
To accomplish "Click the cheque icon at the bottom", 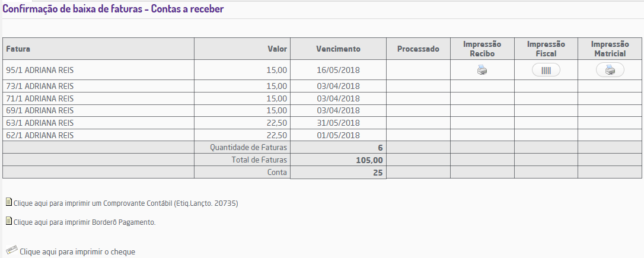I will click(12, 250).
